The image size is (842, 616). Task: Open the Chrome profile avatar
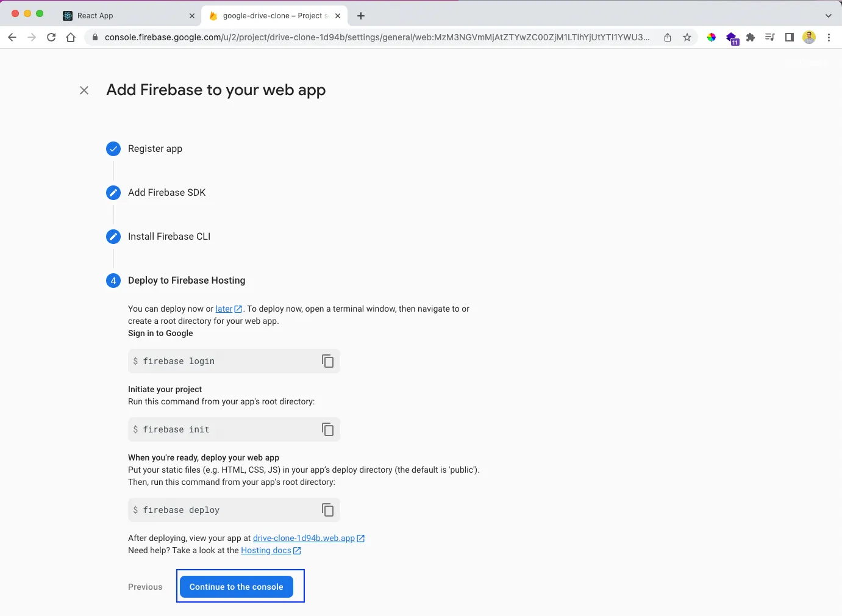pyautogui.click(x=809, y=37)
